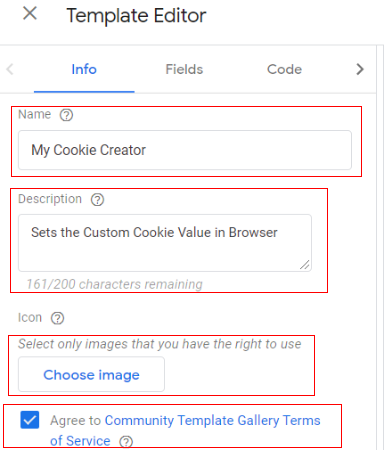
Task: Click the characters remaining counter text
Action: [x=114, y=284]
